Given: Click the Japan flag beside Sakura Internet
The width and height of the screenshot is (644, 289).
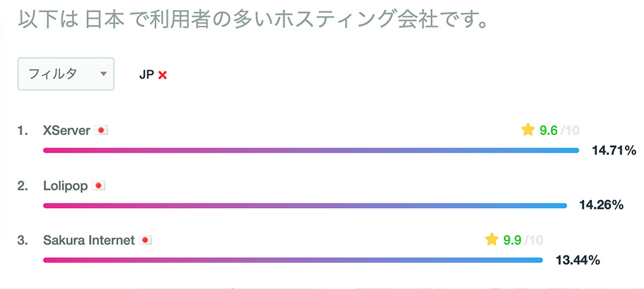Looking at the screenshot, I should coord(145,240).
